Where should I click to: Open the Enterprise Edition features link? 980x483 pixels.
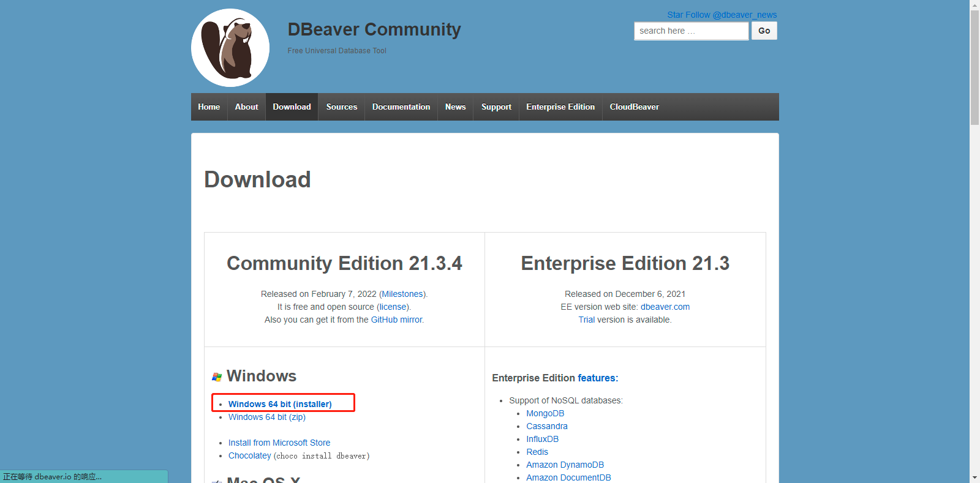pyautogui.click(x=598, y=378)
